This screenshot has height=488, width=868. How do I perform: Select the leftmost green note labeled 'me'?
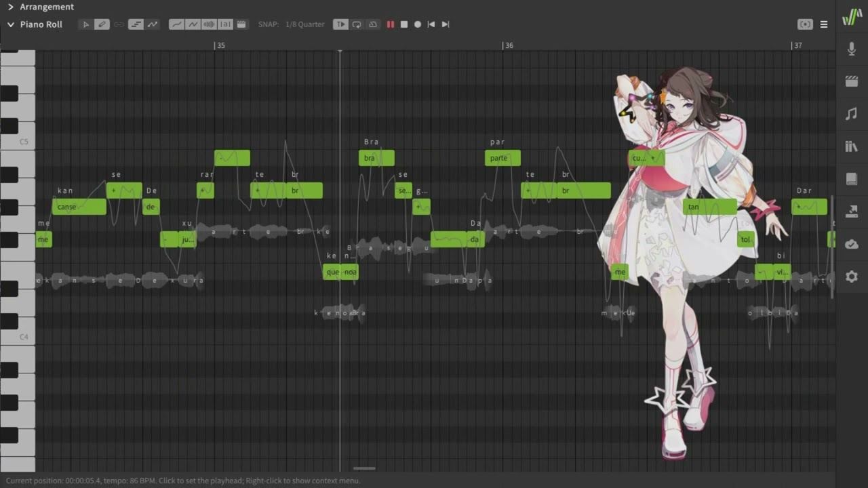[x=43, y=239]
